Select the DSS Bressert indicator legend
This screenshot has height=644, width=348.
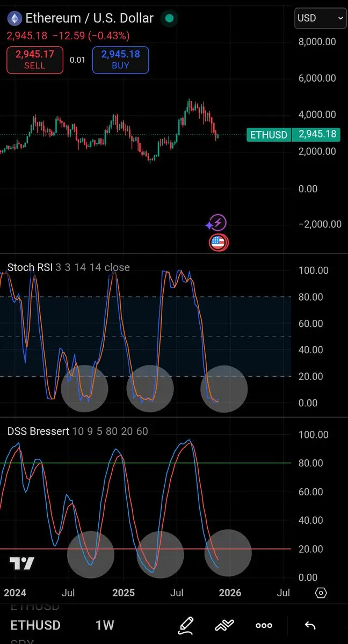(x=77, y=431)
